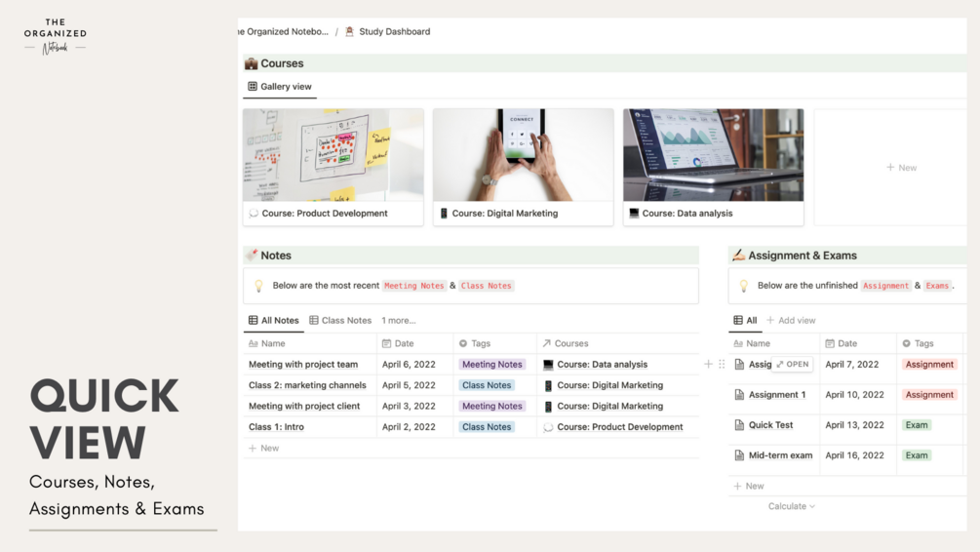Open the Course: Digital Marketing thumbnail

pyautogui.click(x=523, y=155)
